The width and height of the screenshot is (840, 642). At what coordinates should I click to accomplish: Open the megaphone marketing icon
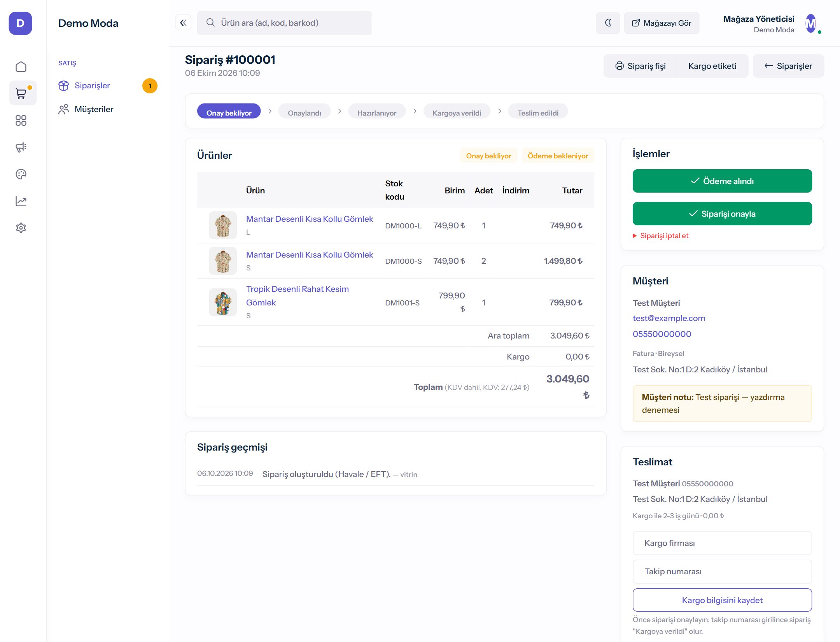pyautogui.click(x=21, y=147)
